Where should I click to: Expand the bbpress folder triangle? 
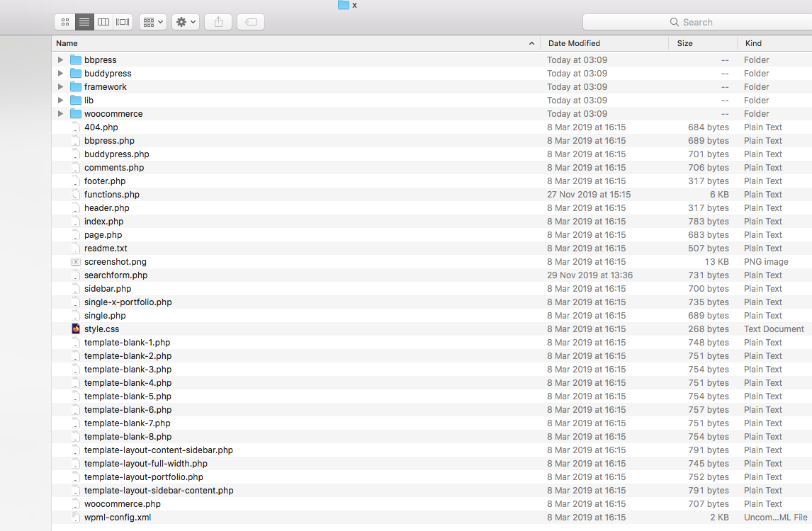pyautogui.click(x=61, y=60)
